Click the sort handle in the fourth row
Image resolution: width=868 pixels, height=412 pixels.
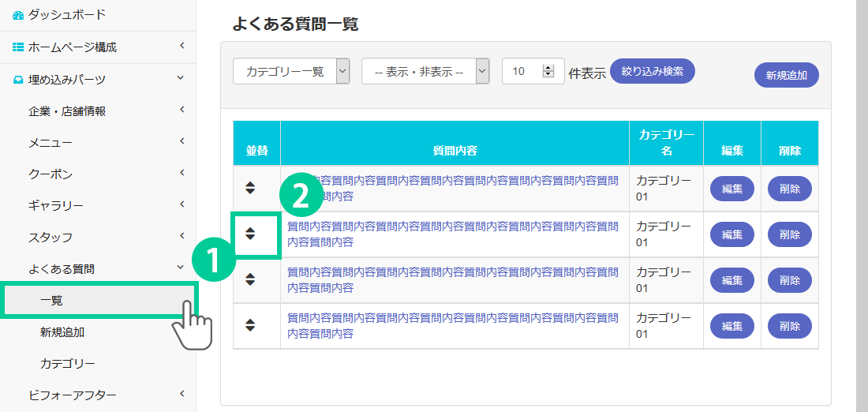point(250,325)
